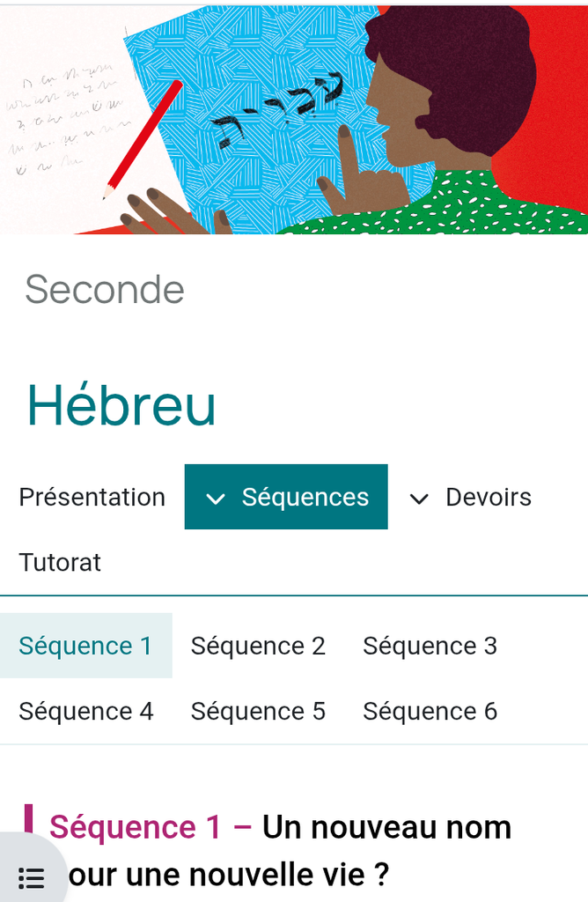Show Séquence 6 content
Screen dimensions: 588x902
click(430, 711)
